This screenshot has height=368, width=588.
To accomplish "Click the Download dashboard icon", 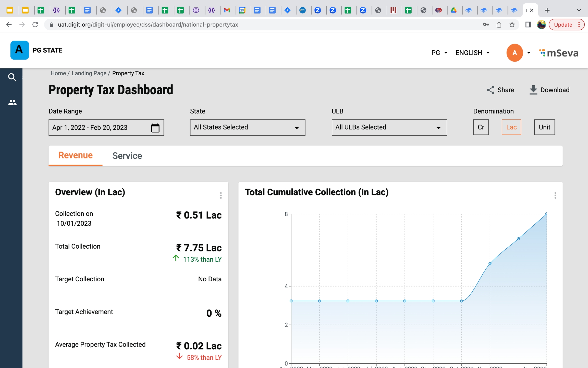I will pos(533,90).
